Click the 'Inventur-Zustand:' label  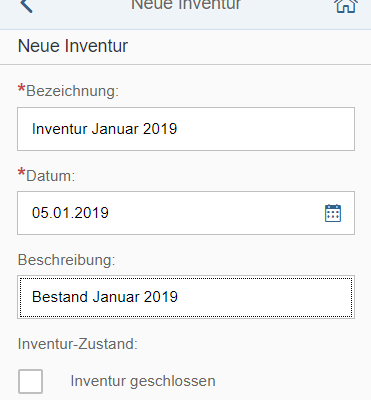pos(78,344)
